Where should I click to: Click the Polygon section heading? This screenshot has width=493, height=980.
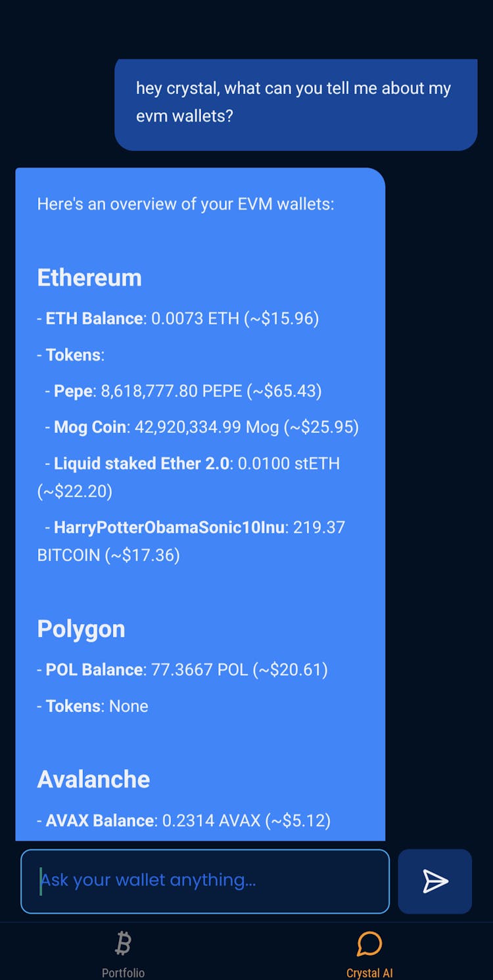[x=81, y=629]
